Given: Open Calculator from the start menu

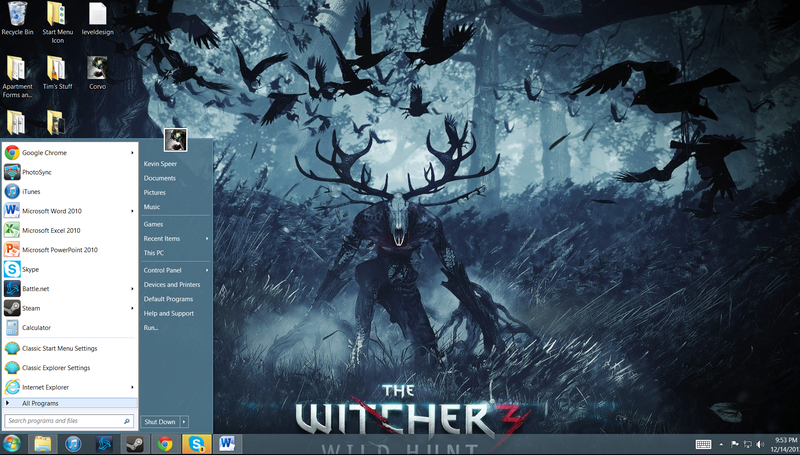Looking at the screenshot, I should coord(70,327).
